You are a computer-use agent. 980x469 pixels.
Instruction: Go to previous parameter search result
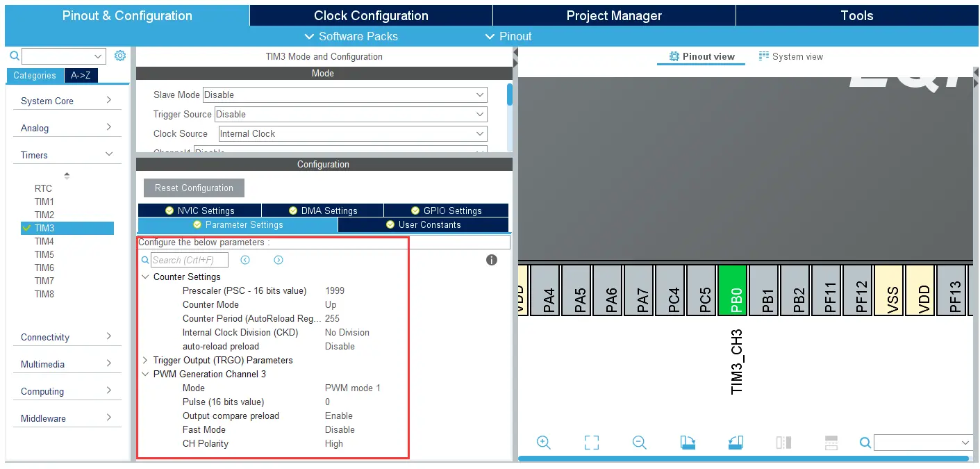(245, 260)
